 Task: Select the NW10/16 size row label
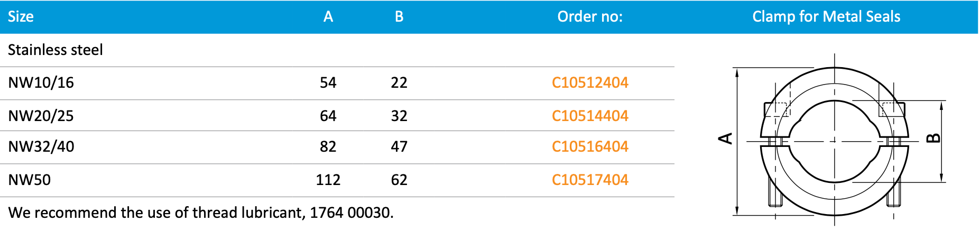tap(41, 83)
